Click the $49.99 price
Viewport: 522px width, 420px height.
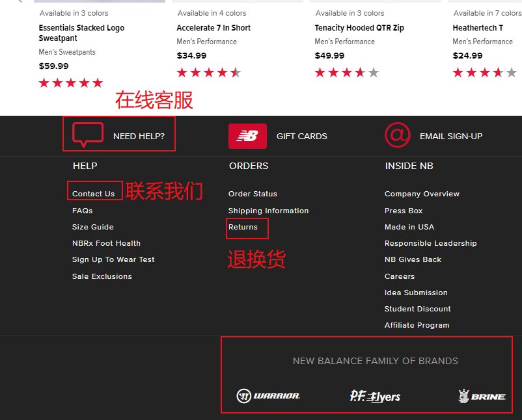tap(329, 56)
